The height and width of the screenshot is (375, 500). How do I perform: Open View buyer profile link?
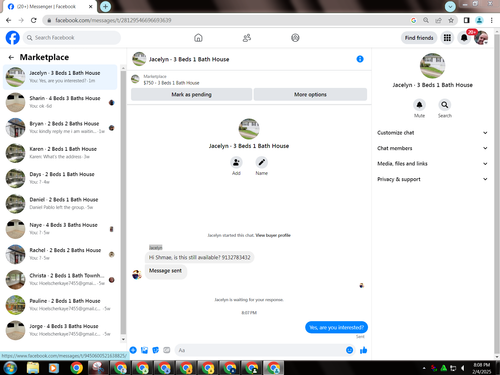tap(273, 235)
